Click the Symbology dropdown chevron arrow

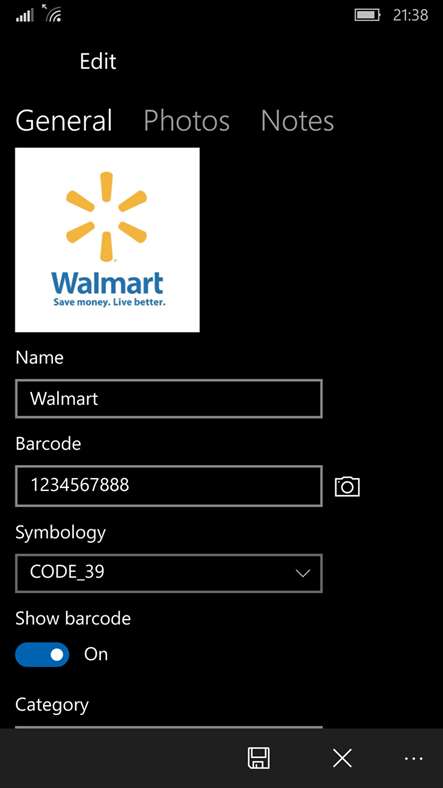pos(303,573)
